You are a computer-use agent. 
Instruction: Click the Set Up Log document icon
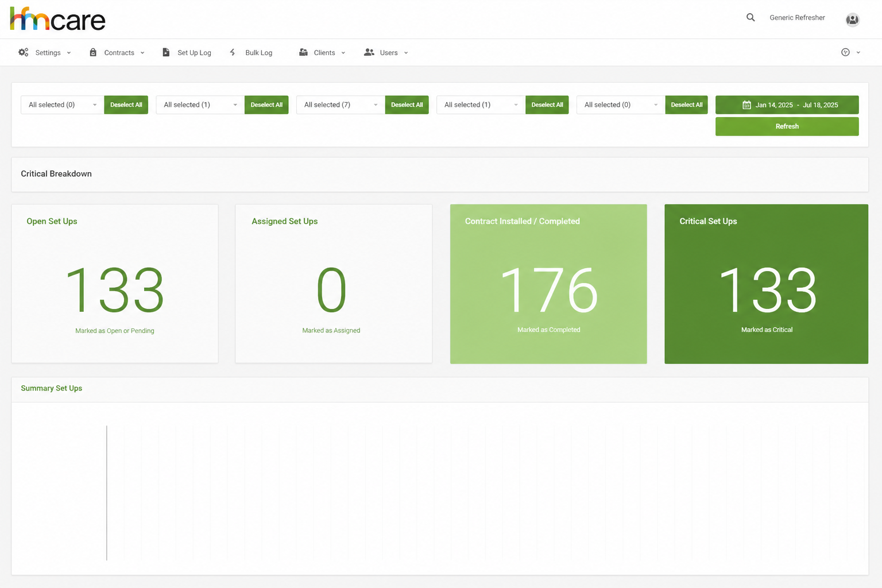point(166,52)
